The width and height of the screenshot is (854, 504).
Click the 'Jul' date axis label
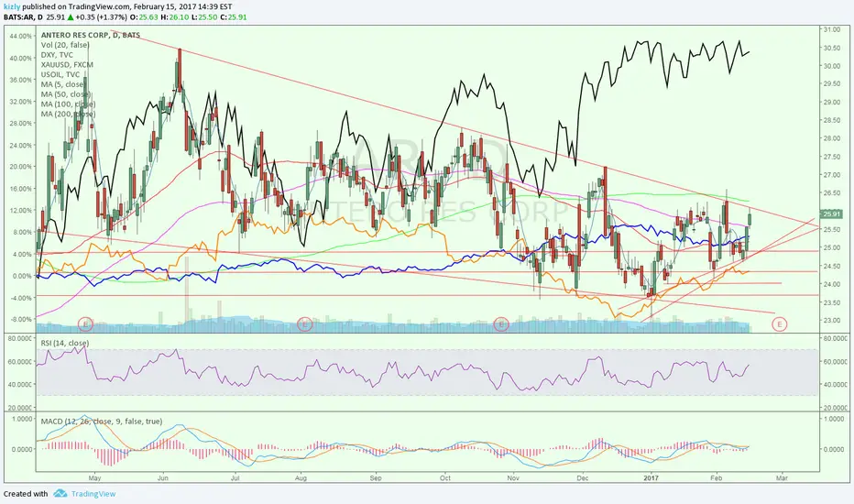click(x=235, y=477)
